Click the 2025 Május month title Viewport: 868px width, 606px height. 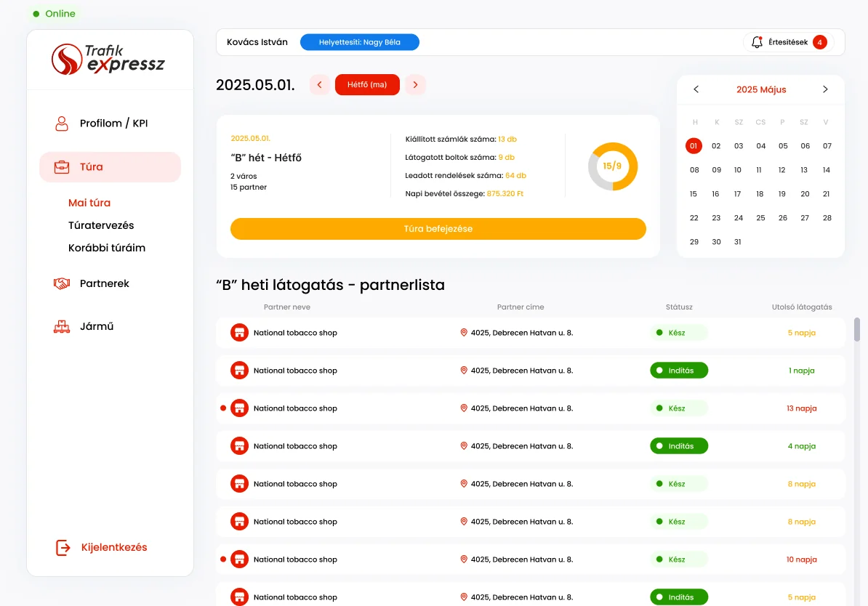[x=761, y=89]
